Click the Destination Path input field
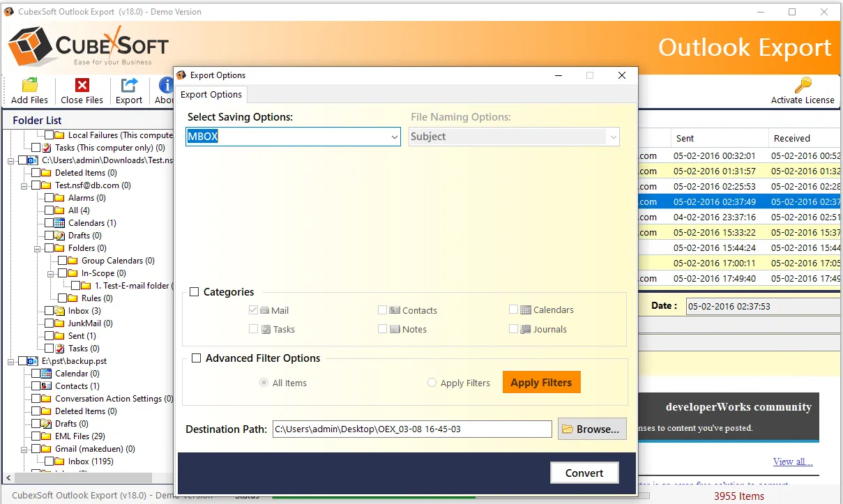Image resolution: width=843 pixels, height=504 pixels. [412, 429]
